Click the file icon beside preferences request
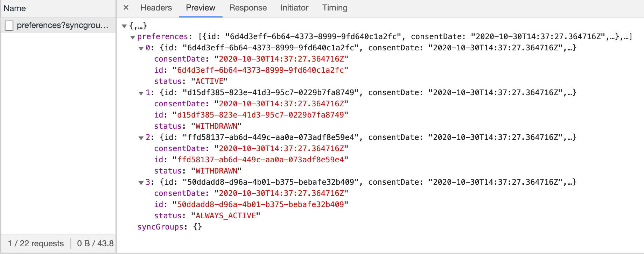 pos(9,25)
